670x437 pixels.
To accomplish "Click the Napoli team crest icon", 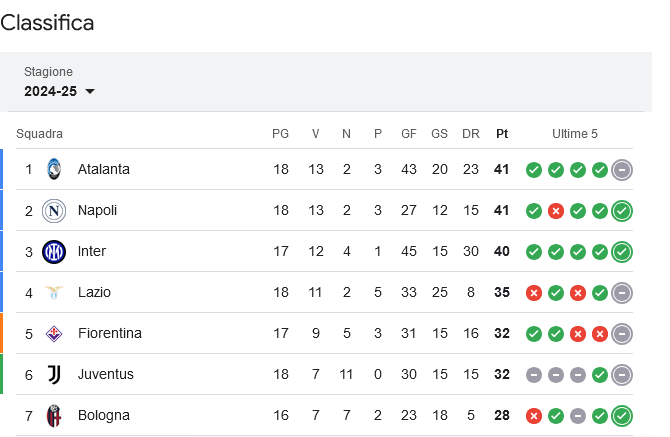I will (x=54, y=211).
